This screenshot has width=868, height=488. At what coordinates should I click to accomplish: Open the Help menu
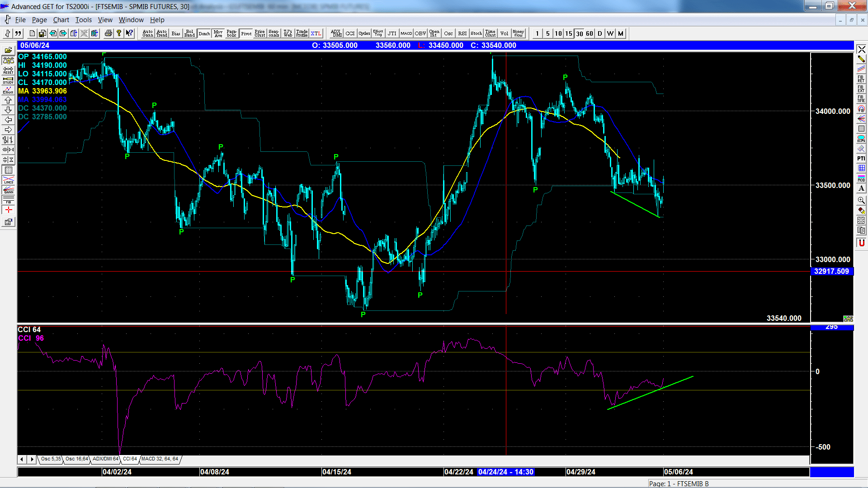[157, 20]
